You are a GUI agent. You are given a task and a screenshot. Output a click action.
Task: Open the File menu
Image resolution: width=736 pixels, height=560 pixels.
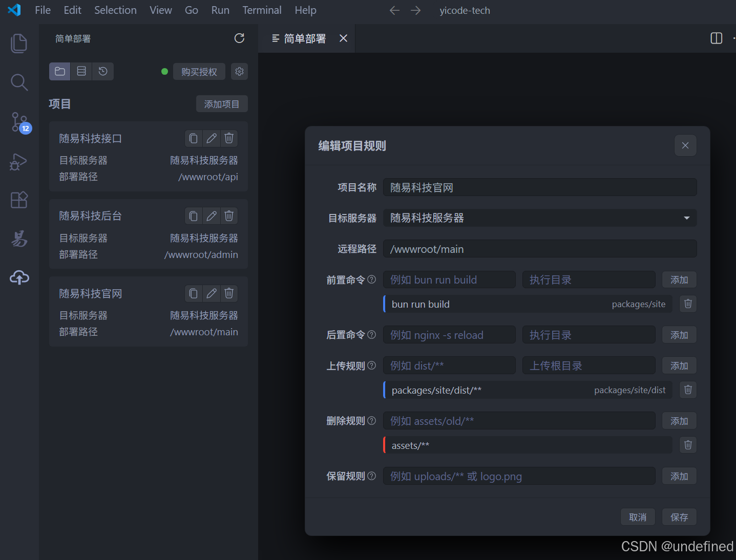[43, 10]
